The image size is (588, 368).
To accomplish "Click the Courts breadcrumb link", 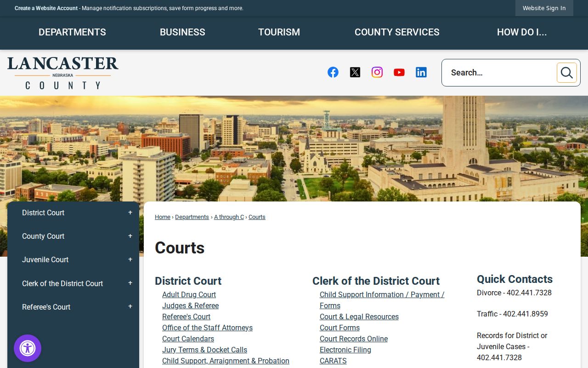I will (257, 217).
